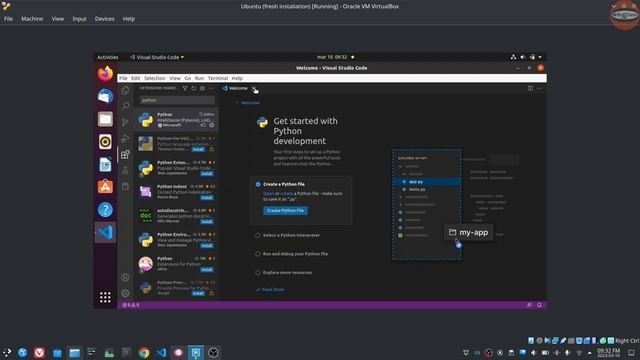
Task: Open the Run and Debug view icon
Action: coord(125,138)
